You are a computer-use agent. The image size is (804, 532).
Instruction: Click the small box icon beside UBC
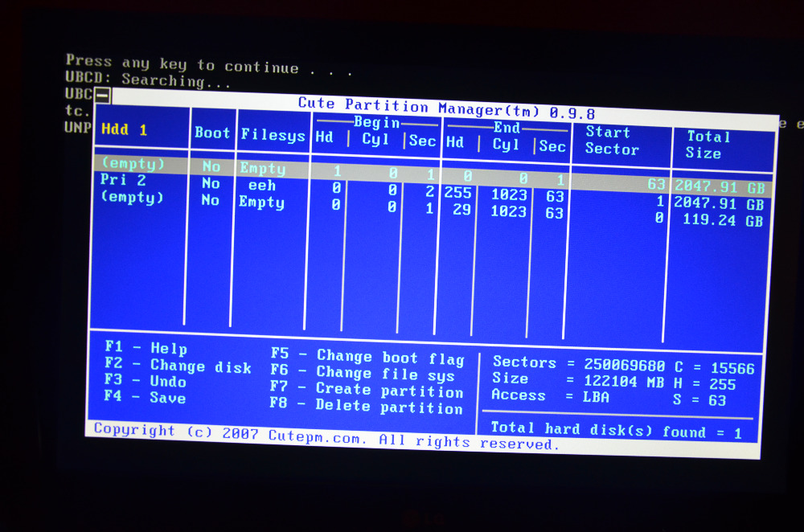102,95
